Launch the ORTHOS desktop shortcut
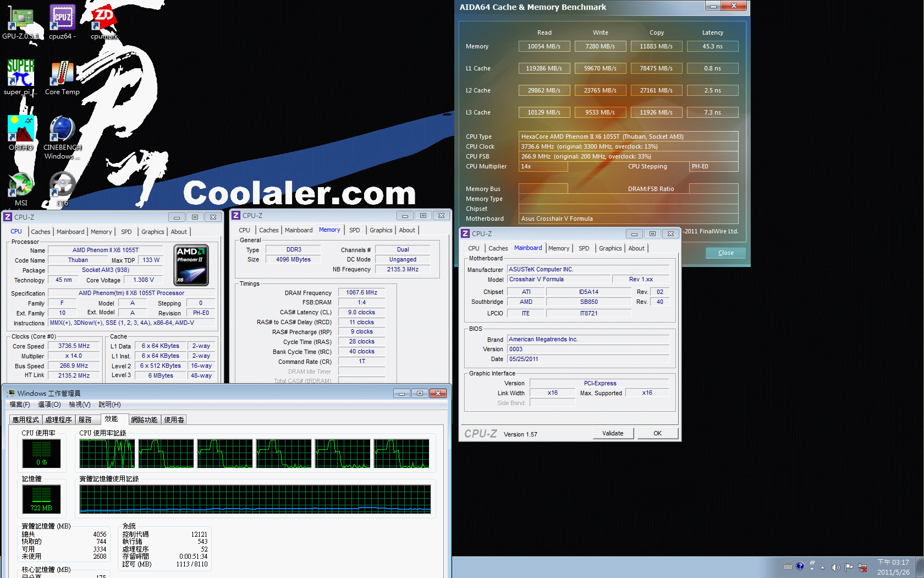 coord(20,133)
